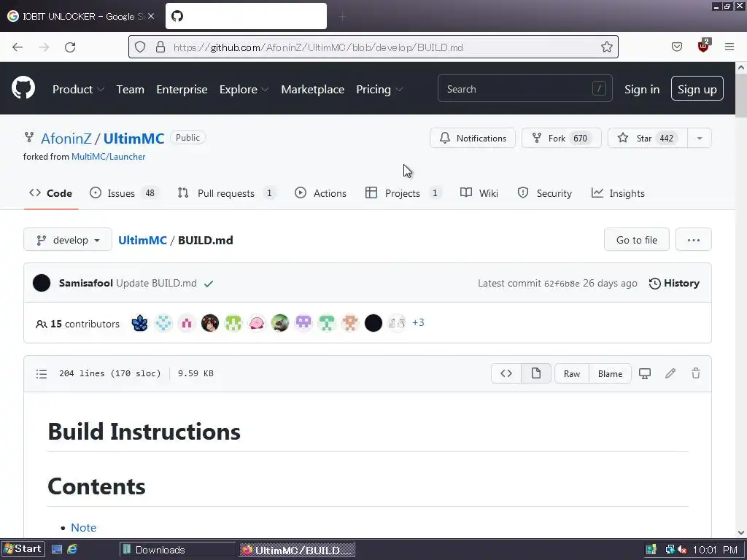Viewport: 747px width, 560px height.
Task: Open file in GitHub Desktop icon
Action: tap(645, 374)
